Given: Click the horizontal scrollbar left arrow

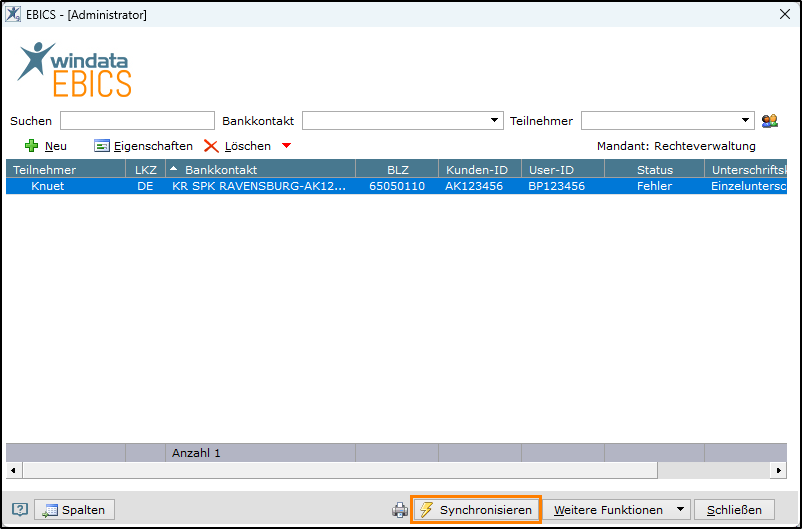Looking at the screenshot, I should pyautogui.click(x=13, y=470).
